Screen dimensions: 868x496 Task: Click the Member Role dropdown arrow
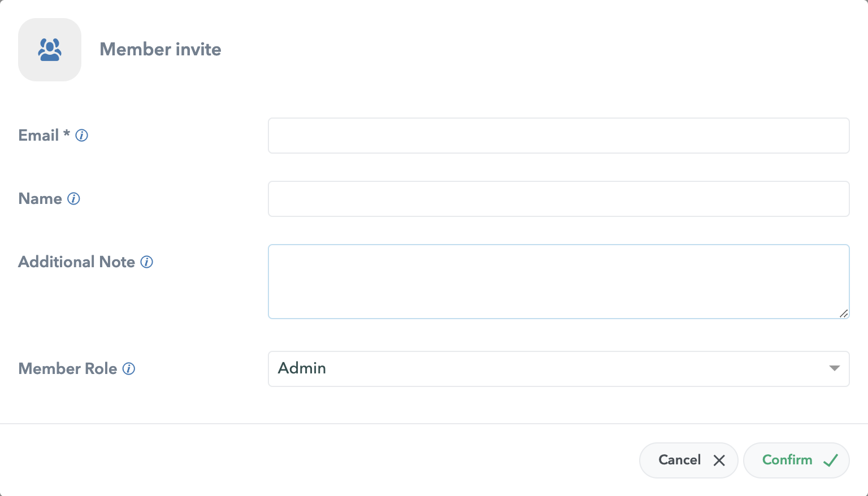click(834, 368)
